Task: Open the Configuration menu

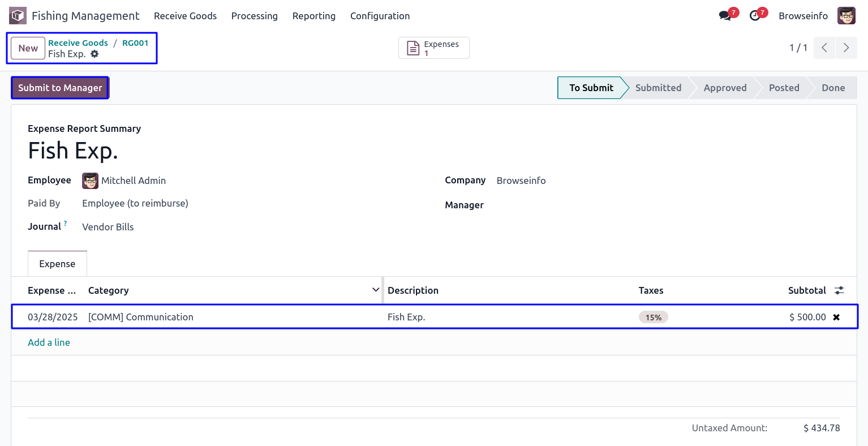Action: [x=380, y=16]
